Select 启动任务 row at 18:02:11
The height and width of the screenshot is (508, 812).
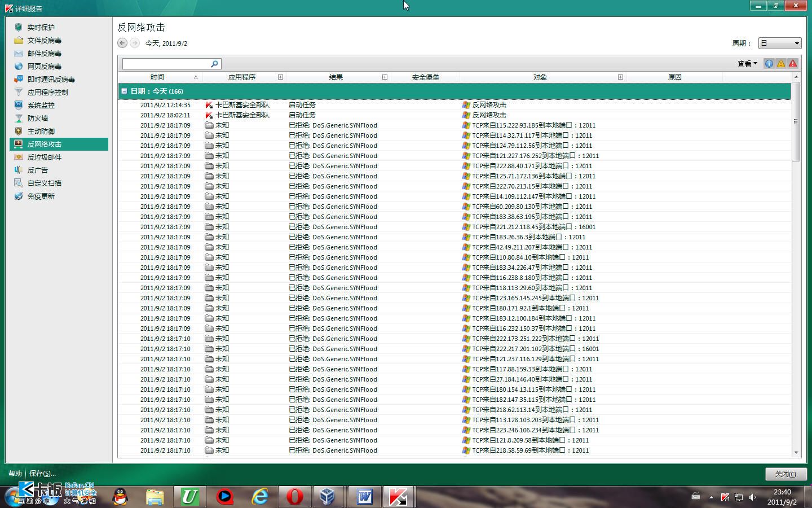pos(454,115)
